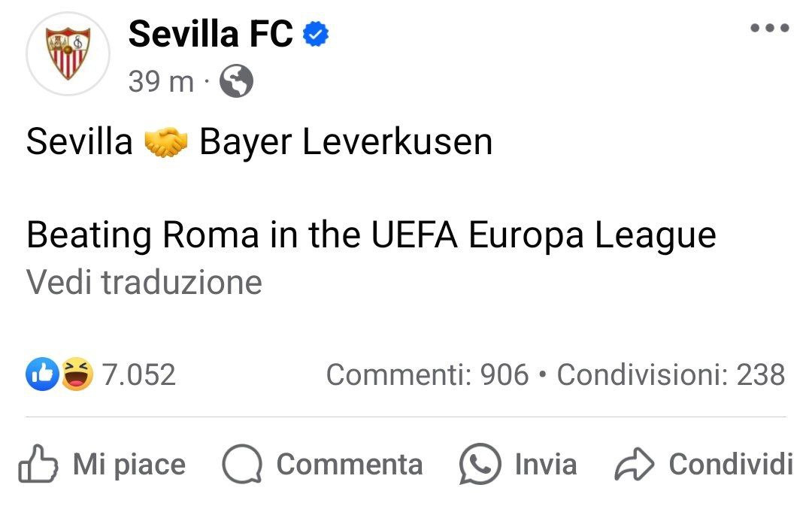
Task: Click the blue verified badge
Action: point(315,34)
